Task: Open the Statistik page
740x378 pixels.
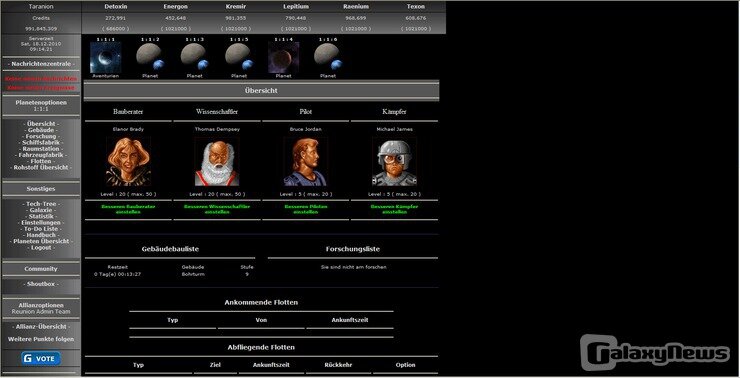Action: point(41,216)
